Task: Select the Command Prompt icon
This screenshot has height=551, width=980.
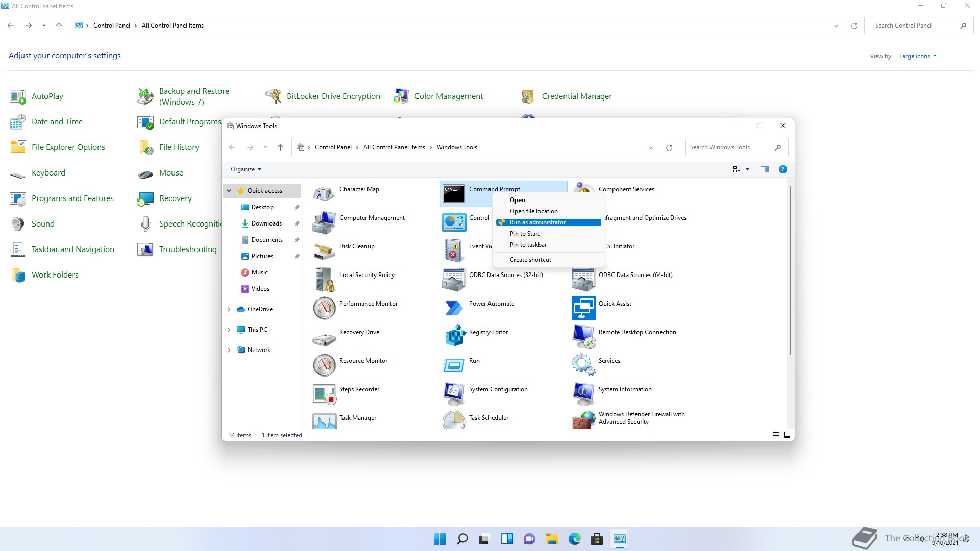Action: click(x=454, y=194)
